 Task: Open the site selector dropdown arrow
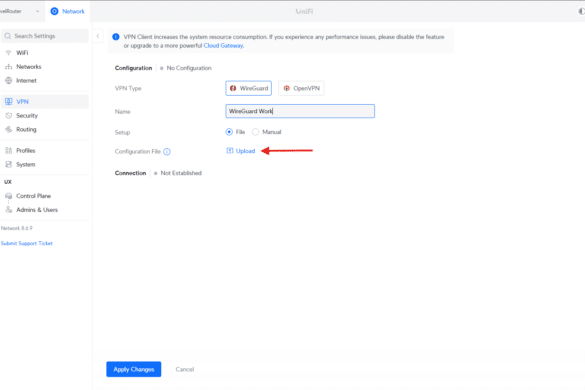37,11
